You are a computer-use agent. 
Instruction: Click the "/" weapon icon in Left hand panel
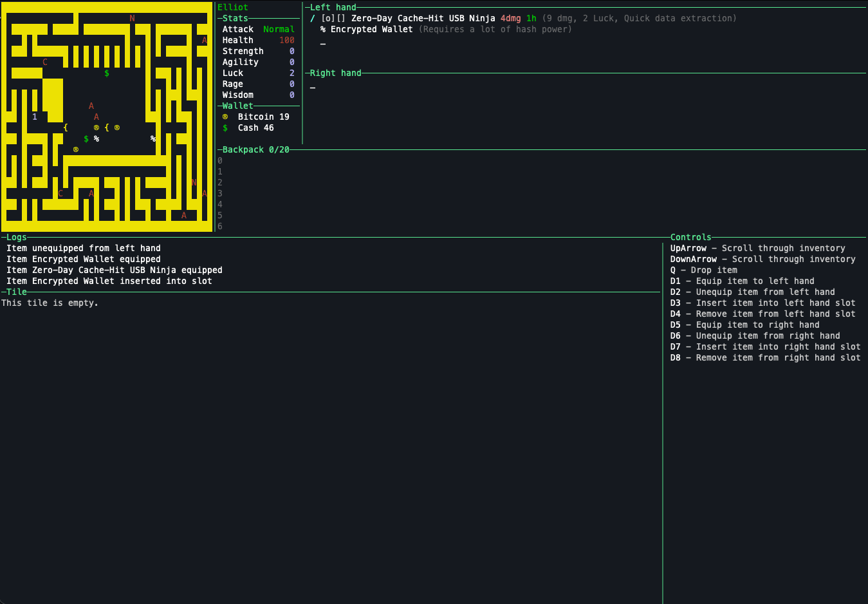coord(313,18)
